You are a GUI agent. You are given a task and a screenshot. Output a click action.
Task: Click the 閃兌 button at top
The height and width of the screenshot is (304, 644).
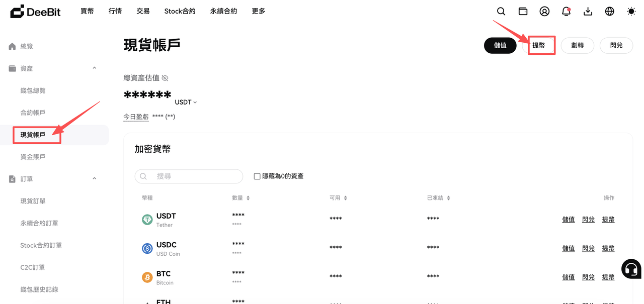616,45
